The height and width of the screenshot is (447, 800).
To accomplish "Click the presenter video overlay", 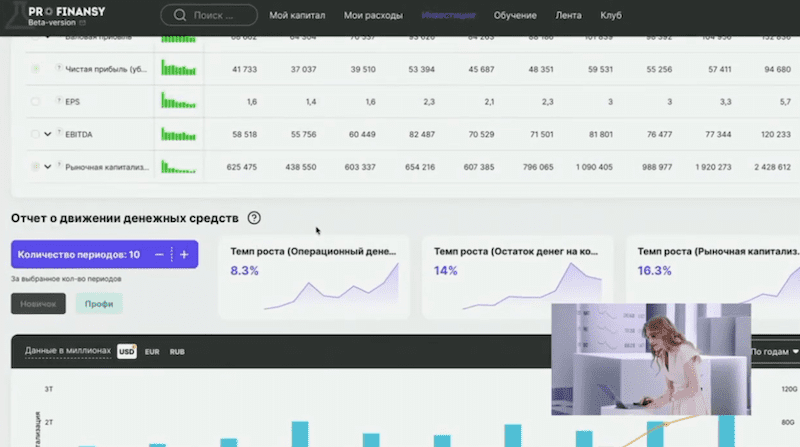I will [x=651, y=359].
